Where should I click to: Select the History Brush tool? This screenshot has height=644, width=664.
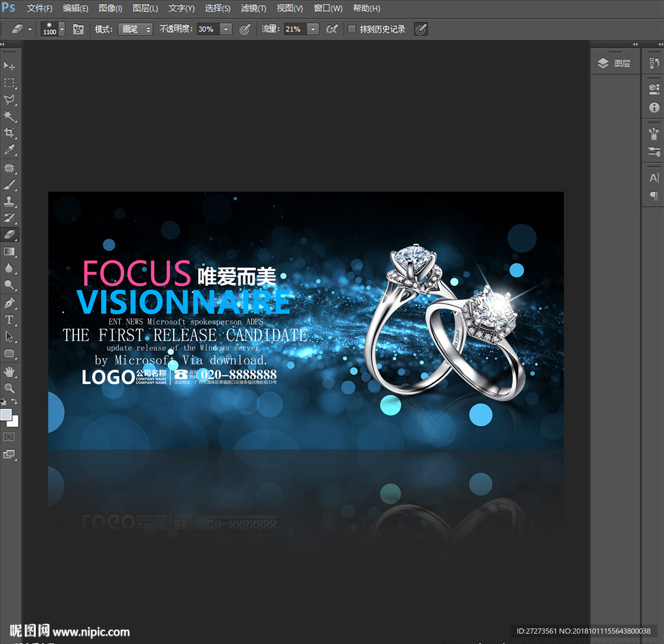pos(9,218)
